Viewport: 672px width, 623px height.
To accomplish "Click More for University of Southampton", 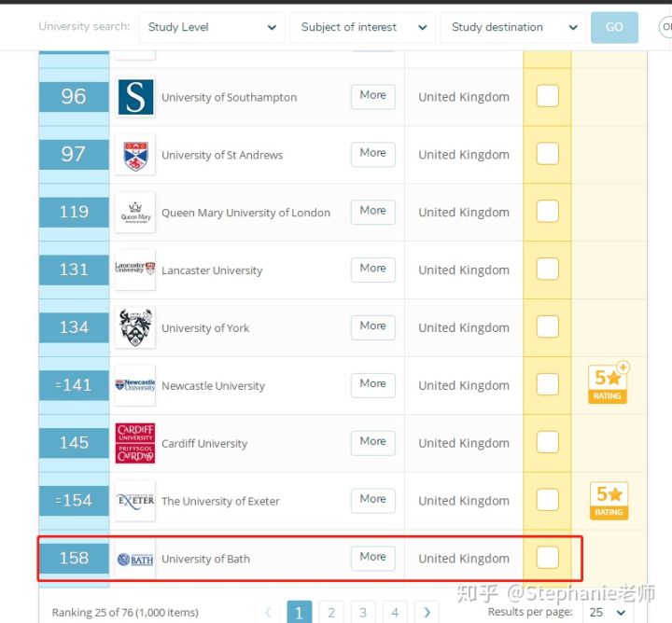I will [372, 96].
